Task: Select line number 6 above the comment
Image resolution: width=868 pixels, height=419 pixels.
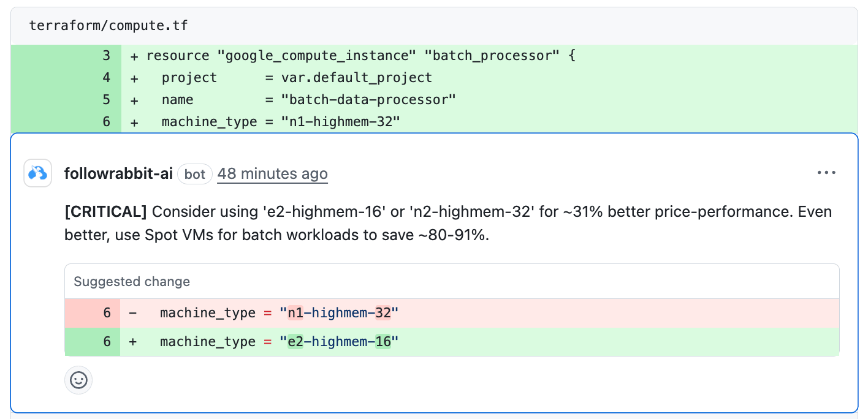Action: [x=106, y=122]
